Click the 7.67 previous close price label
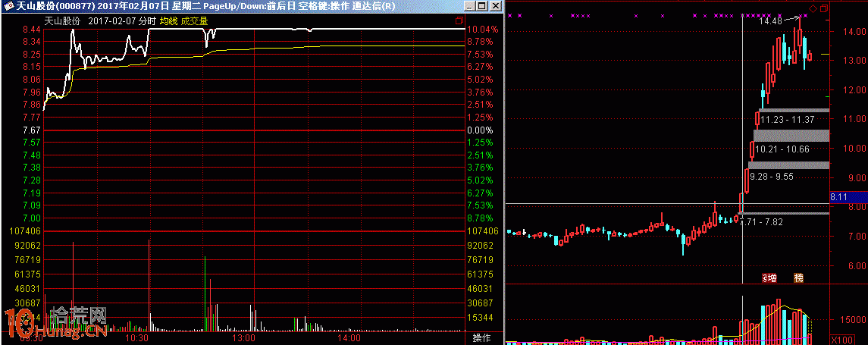868x345 pixels. click(32, 130)
